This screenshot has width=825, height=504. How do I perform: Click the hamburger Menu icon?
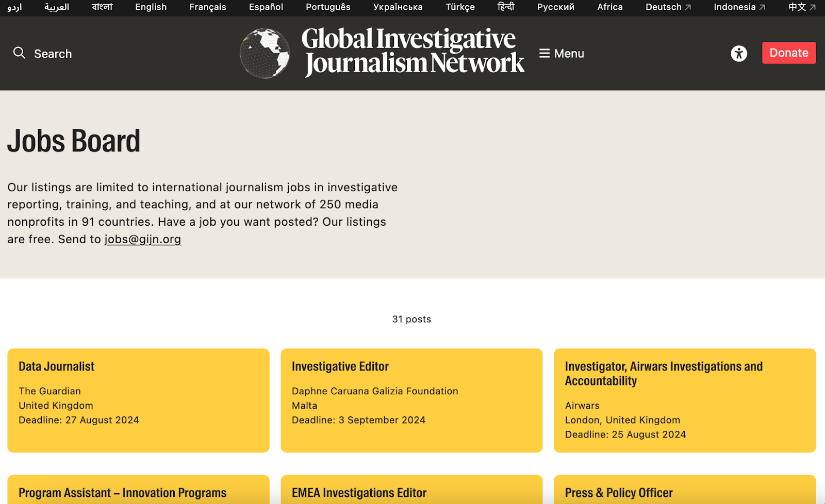tap(544, 54)
